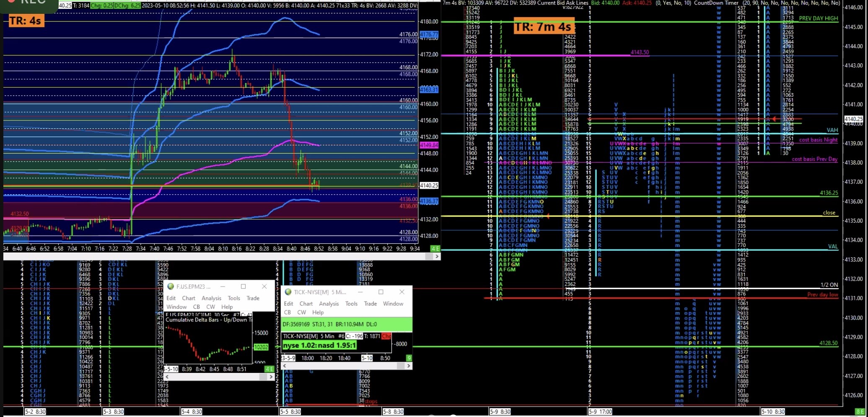This screenshot has width=868, height=417.
Task: Click scrollbar thumb in F.US.EPM23 window
Action: 263,377
